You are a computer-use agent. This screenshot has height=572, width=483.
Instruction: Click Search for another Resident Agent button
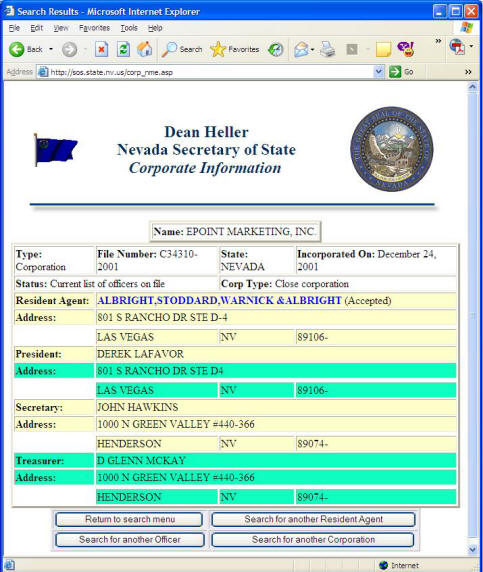tap(313, 519)
